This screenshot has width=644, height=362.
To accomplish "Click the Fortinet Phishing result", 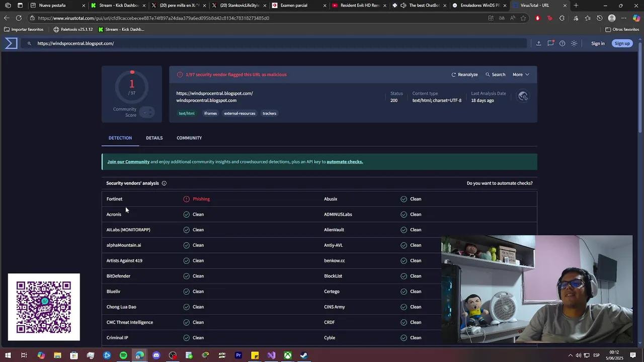I will point(201,199).
